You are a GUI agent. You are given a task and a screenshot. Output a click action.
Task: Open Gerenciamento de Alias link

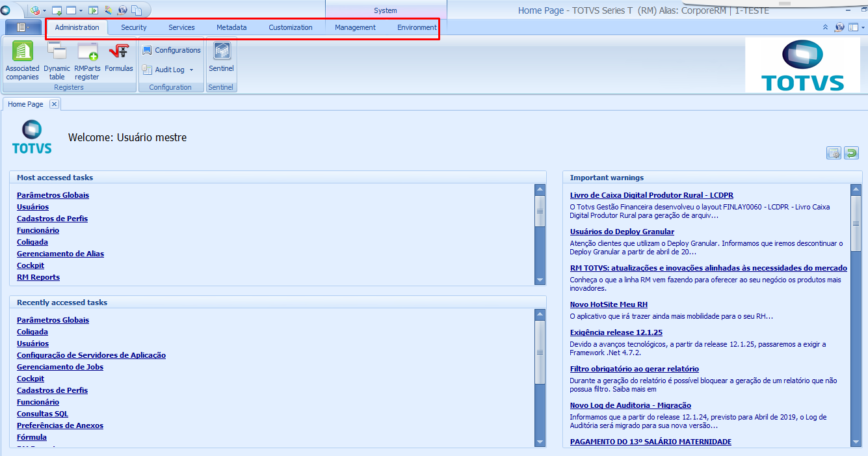[60, 254]
